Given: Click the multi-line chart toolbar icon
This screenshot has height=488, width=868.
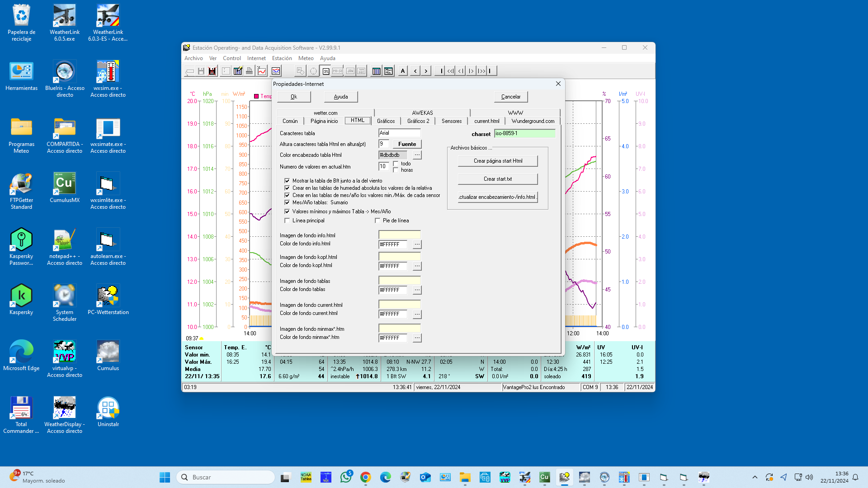Looking at the screenshot, I should tap(276, 71).
